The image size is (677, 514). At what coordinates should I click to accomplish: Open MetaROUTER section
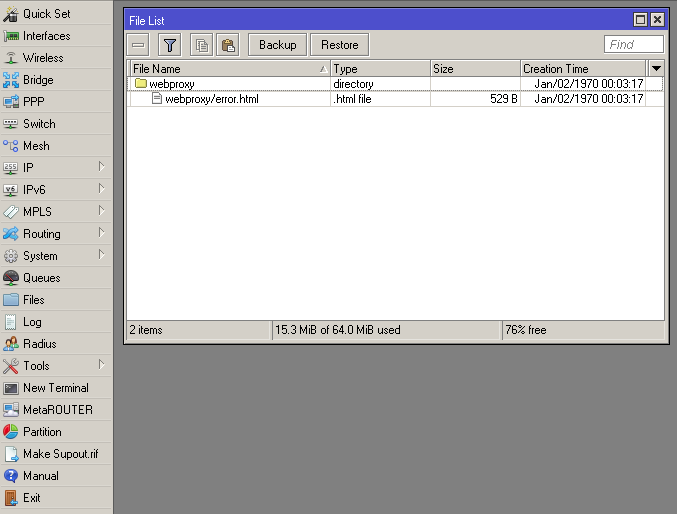click(56, 410)
